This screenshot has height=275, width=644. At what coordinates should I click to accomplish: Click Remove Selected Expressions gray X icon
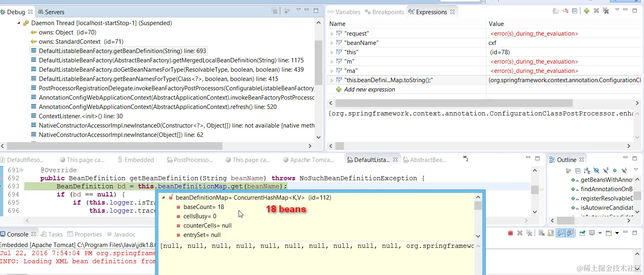[x=596, y=11]
